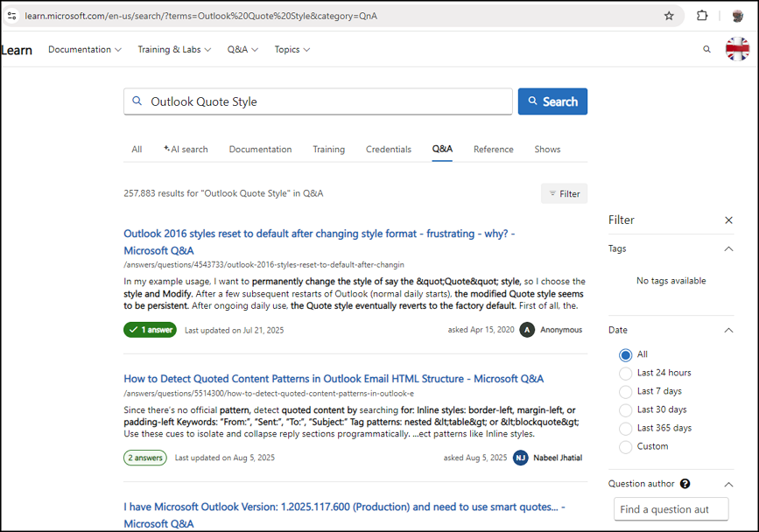Viewport: 759px width, 532px height.
Task: Click the Learn logo link
Action: [17, 50]
